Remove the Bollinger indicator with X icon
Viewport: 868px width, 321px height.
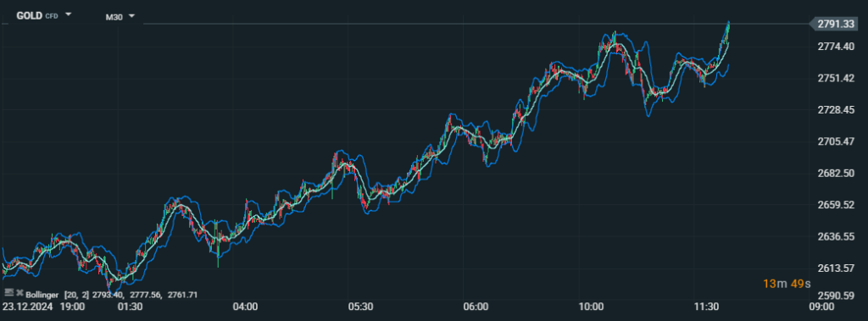coord(20,292)
